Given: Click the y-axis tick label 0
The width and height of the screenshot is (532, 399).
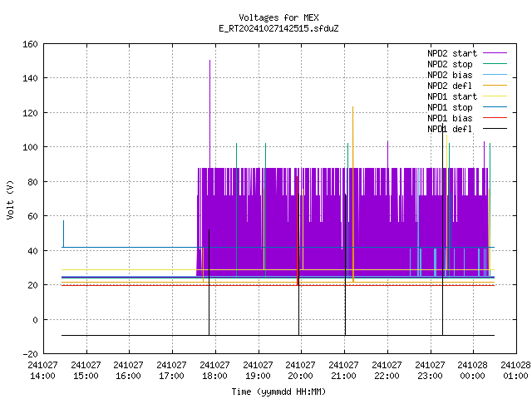Looking at the screenshot, I should click(35, 320).
